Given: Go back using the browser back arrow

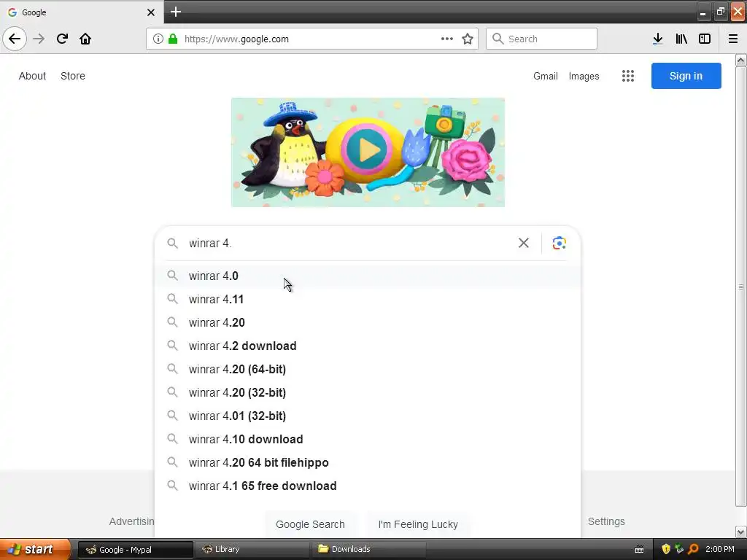Looking at the screenshot, I should point(15,39).
